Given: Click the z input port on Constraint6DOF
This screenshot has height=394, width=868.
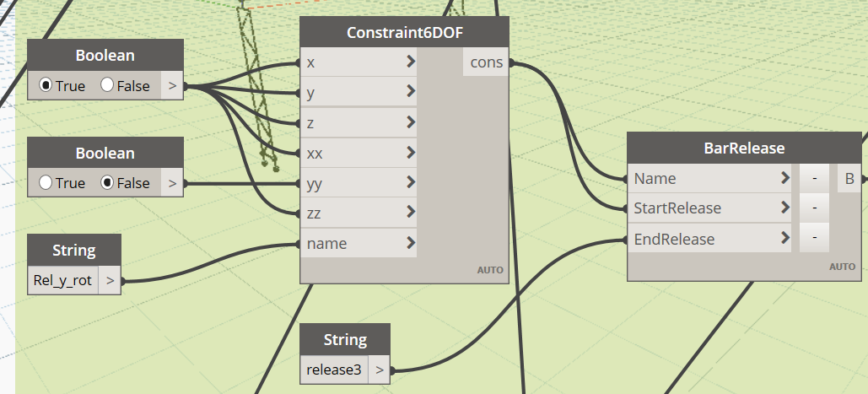Looking at the screenshot, I should coord(359,122).
